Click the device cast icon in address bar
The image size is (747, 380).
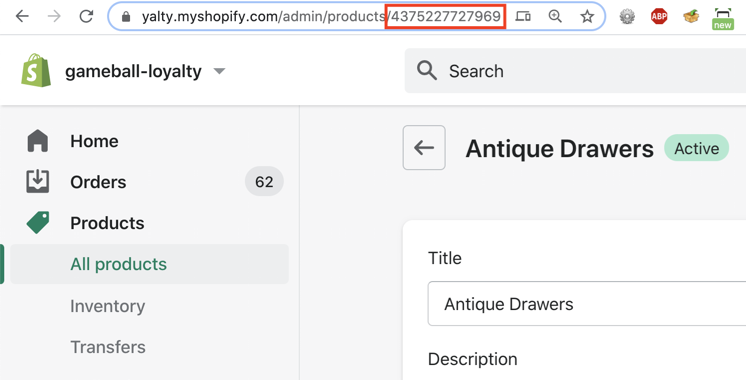point(523,17)
